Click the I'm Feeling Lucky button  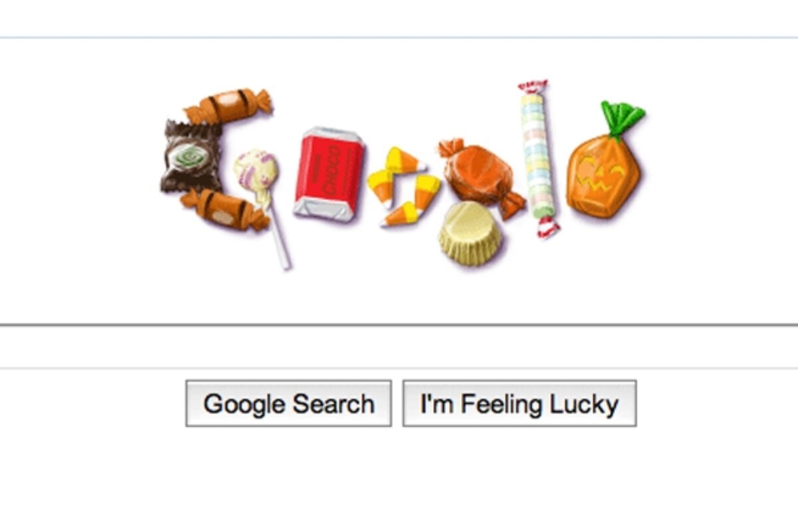coord(519,404)
